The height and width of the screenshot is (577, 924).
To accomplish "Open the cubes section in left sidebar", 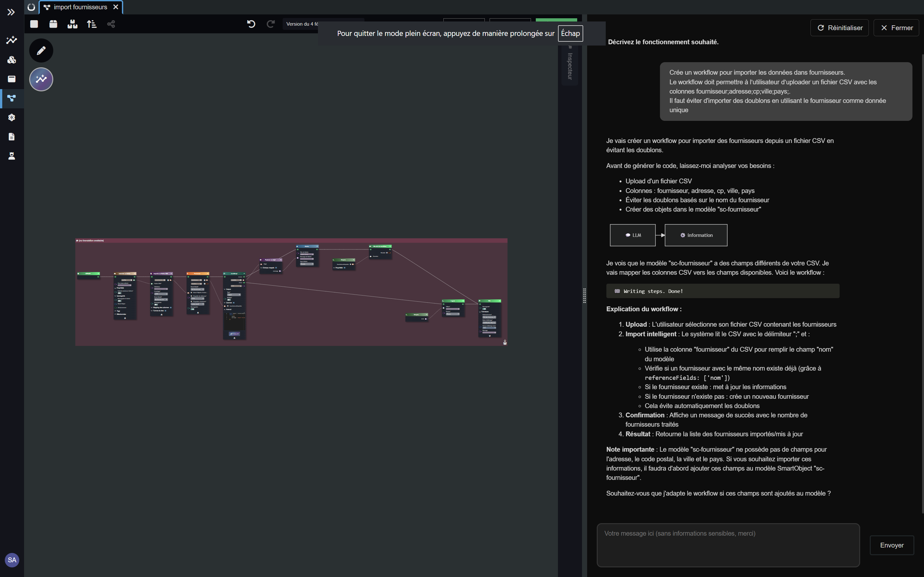I will (12, 60).
